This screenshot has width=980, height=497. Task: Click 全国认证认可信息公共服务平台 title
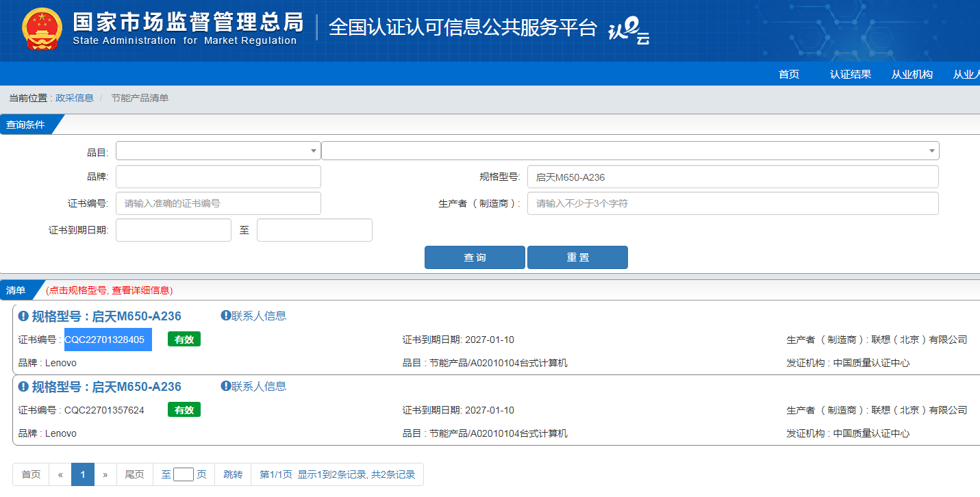(463, 27)
